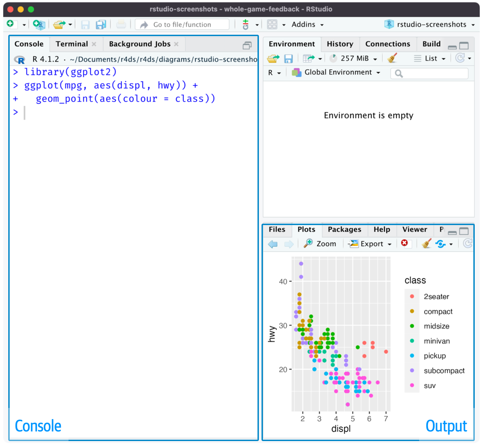This screenshot has height=448, width=484.
Task: Refresh the environment listing
Action: point(460,58)
